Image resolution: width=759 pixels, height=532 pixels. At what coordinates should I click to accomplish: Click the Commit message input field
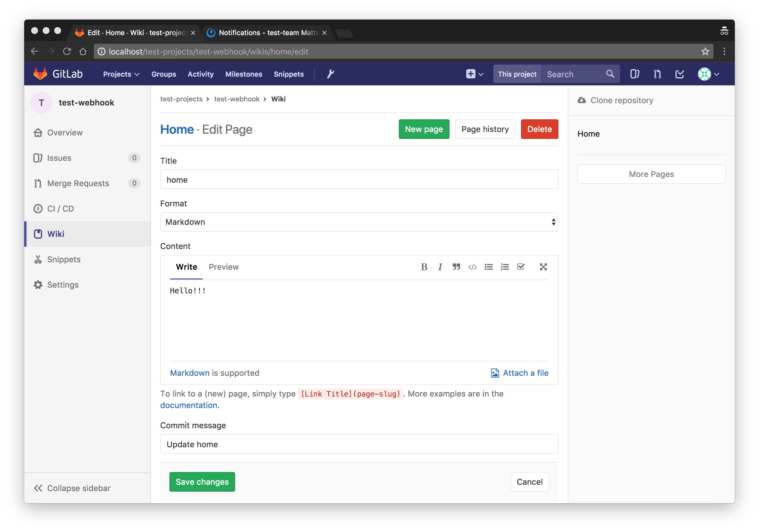[359, 444]
